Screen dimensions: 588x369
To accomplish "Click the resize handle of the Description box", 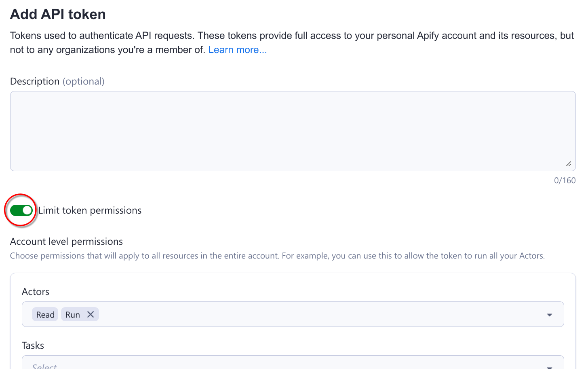I will tap(569, 163).
